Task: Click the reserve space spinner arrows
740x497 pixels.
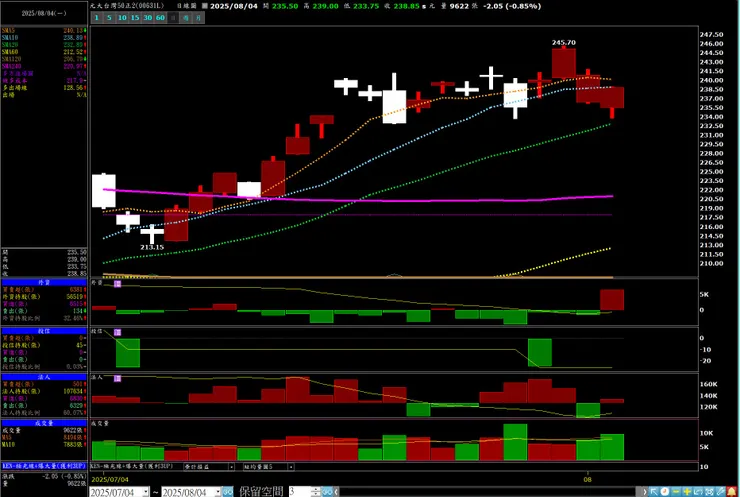Action: click(316, 492)
